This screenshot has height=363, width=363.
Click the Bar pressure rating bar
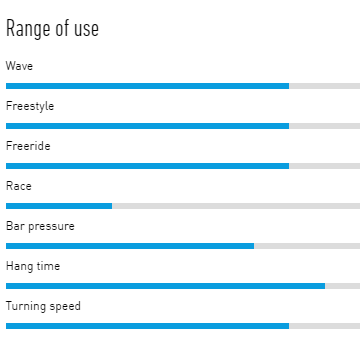point(183,246)
